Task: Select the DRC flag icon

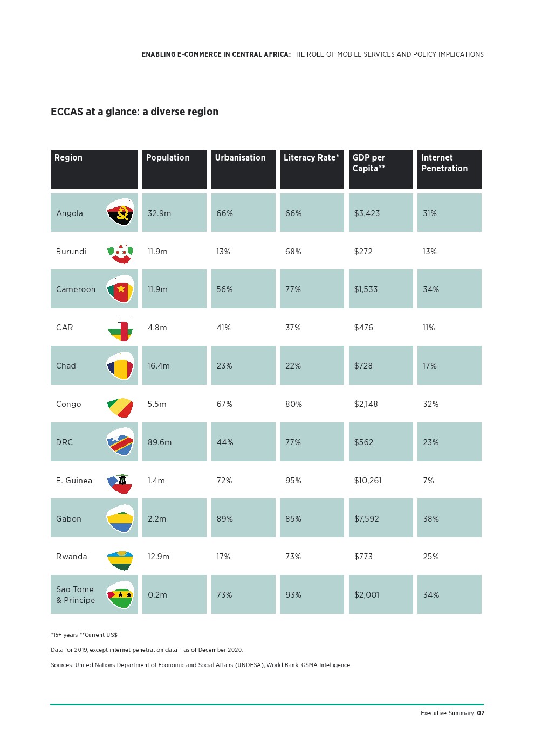Action: [120, 442]
